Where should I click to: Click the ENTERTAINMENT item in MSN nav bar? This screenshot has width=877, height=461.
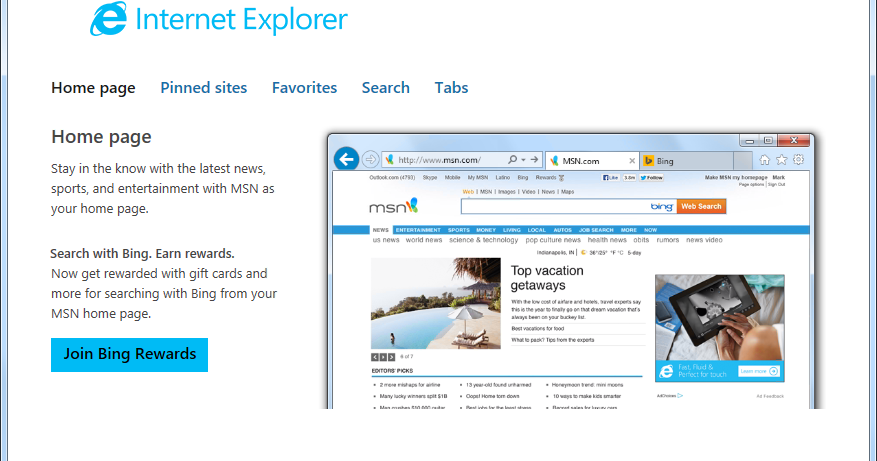pyautogui.click(x=418, y=230)
